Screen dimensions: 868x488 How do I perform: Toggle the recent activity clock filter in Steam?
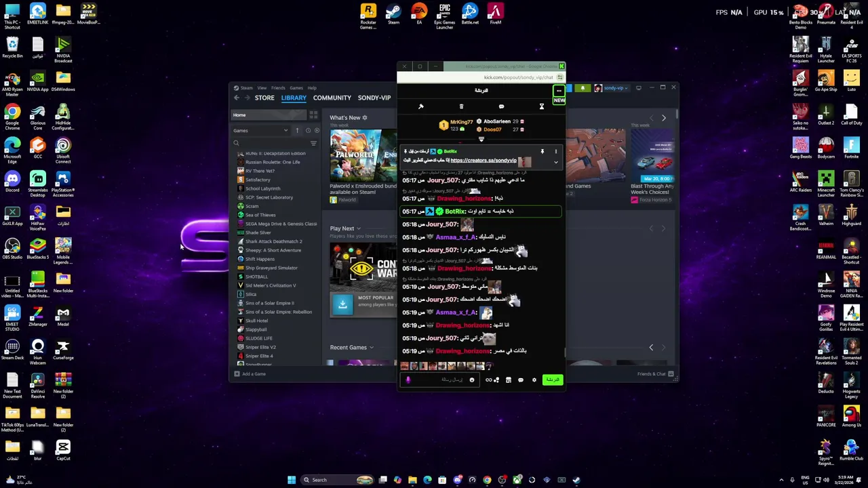(308, 130)
